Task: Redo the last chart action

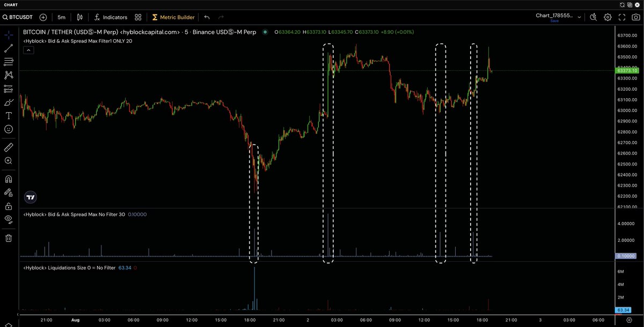Action: click(221, 17)
